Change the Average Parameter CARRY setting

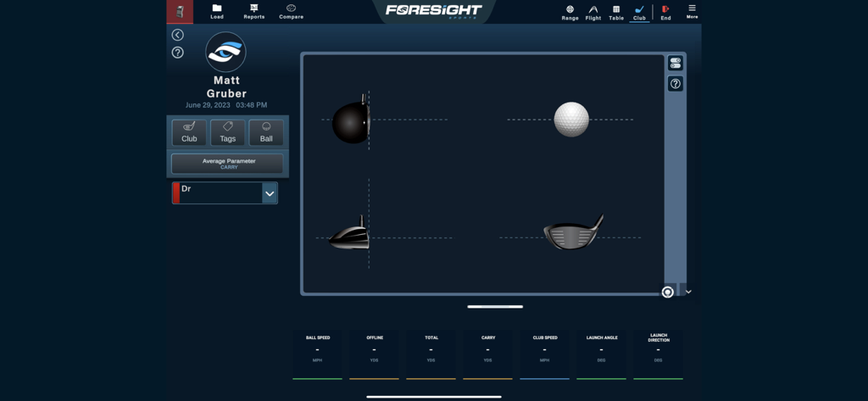(x=227, y=164)
